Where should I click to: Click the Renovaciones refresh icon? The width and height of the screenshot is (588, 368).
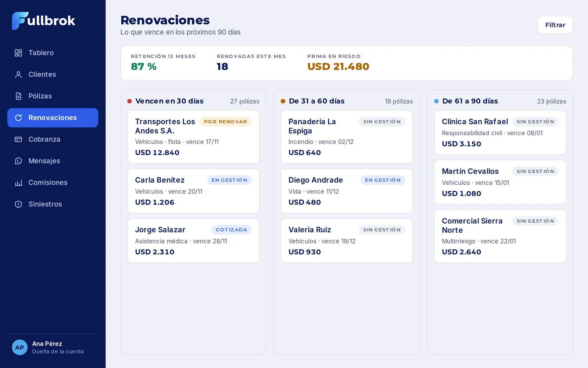pyautogui.click(x=18, y=118)
